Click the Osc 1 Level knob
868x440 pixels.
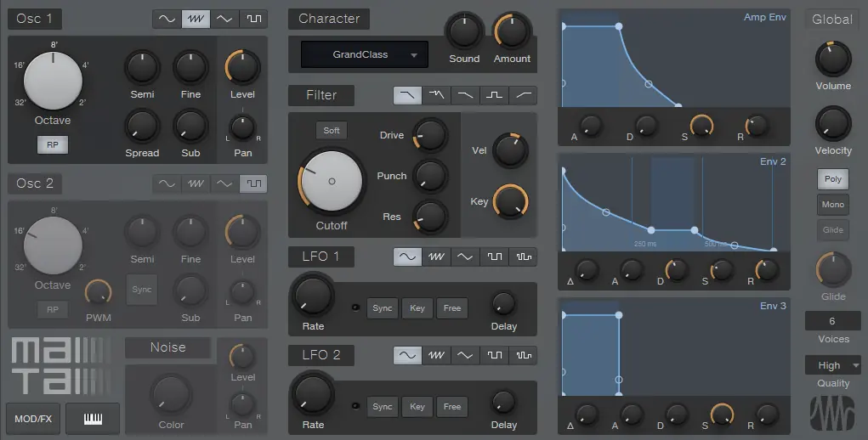pos(242,67)
